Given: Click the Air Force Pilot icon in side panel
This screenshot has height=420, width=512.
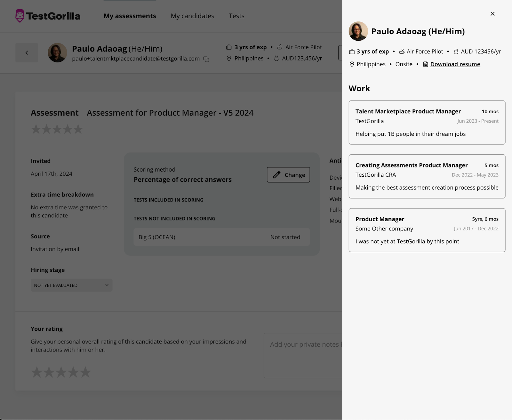Looking at the screenshot, I should 402,52.
